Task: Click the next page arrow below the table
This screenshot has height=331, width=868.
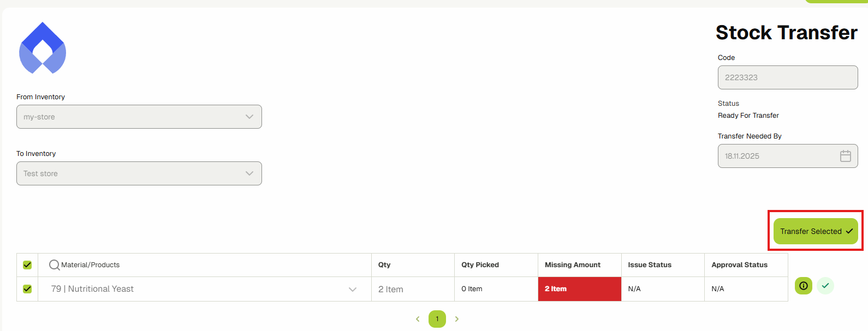Action: click(x=457, y=319)
